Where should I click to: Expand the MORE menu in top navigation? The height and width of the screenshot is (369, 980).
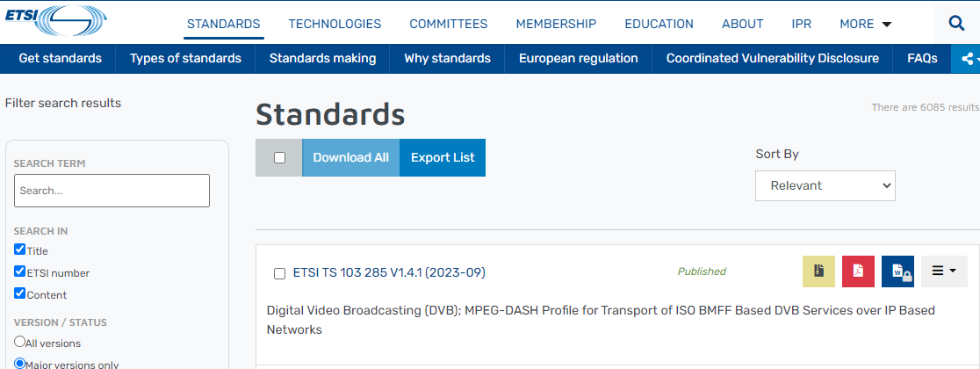pos(865,24)
